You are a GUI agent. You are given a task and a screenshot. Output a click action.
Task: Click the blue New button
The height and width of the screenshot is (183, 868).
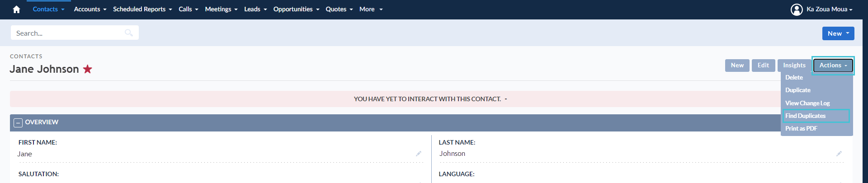[x=838, y=33]
